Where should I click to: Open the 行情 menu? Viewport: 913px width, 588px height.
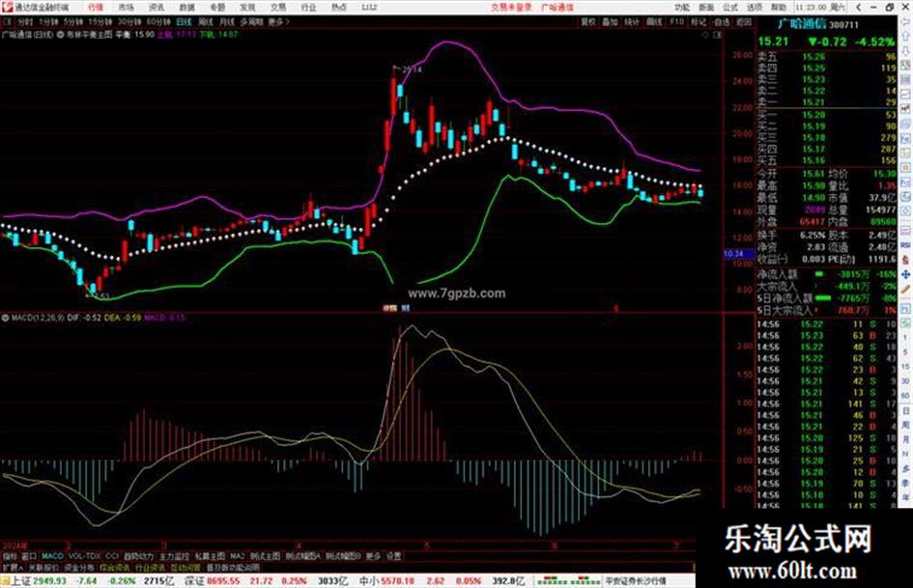pos(96,8)
